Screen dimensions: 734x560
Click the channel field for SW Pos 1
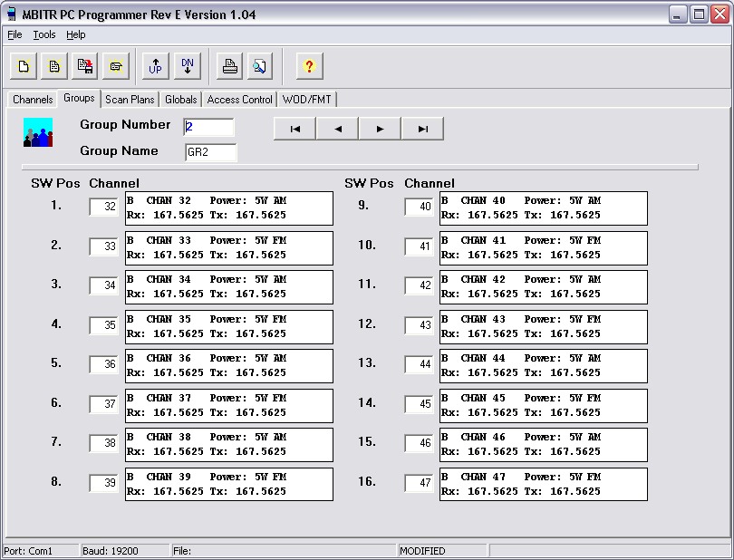coord(104,207)
